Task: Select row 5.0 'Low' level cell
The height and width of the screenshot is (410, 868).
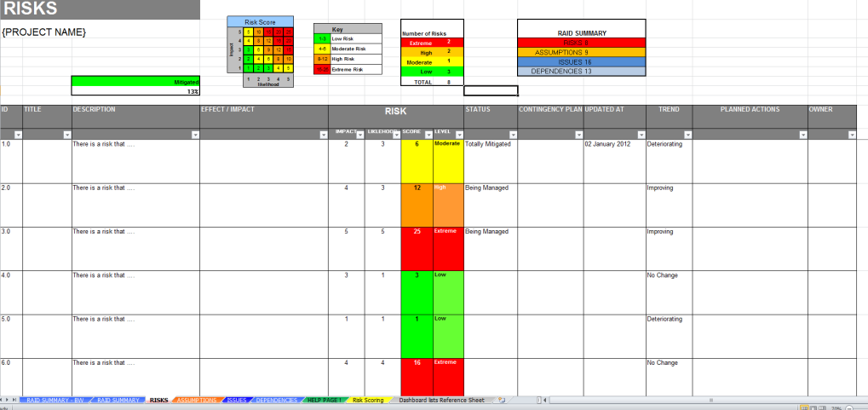Action: click(x=448, y=337)
